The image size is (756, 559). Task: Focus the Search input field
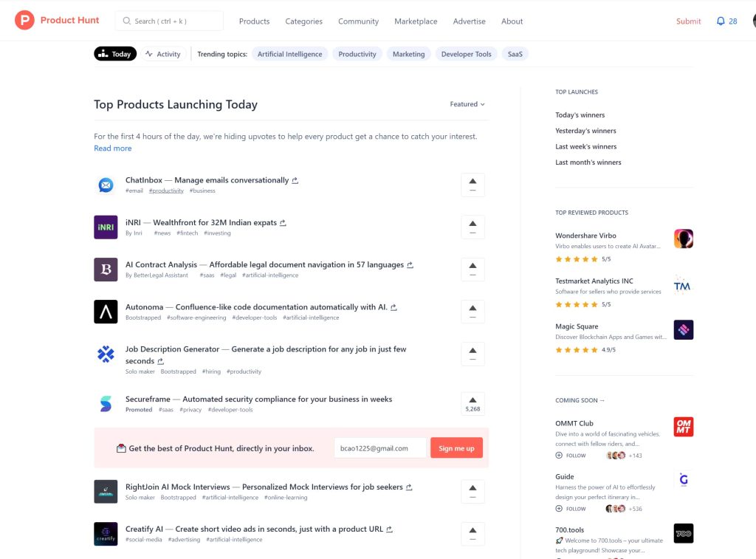coord(169,21)
